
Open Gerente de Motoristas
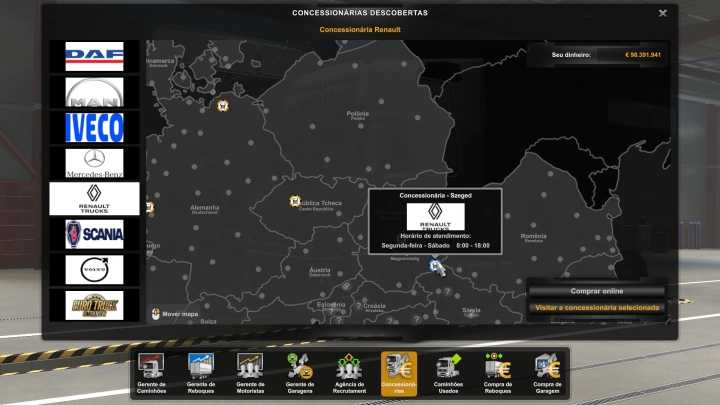pyautogui.click(x=250, y=373)
